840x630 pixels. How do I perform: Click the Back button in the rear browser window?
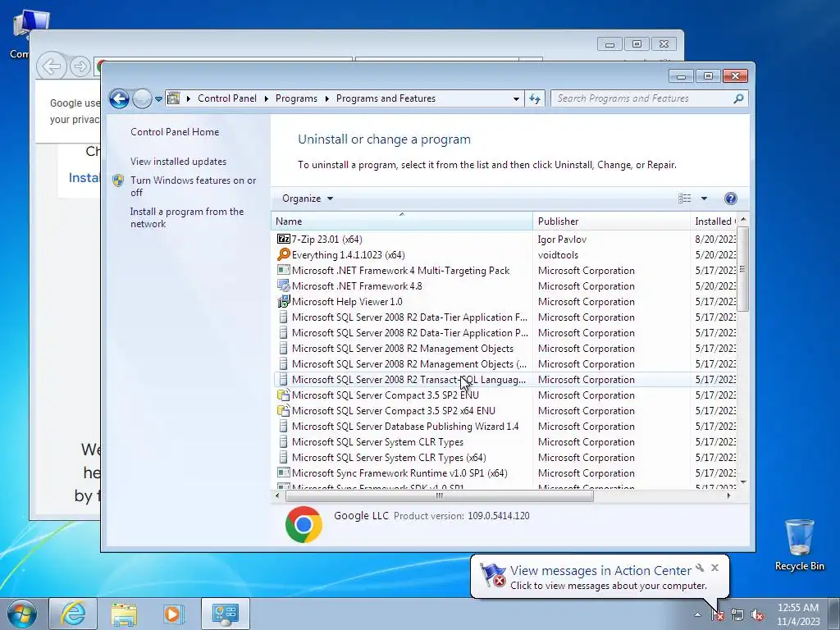pyautogui.click(x=52, y=66)
